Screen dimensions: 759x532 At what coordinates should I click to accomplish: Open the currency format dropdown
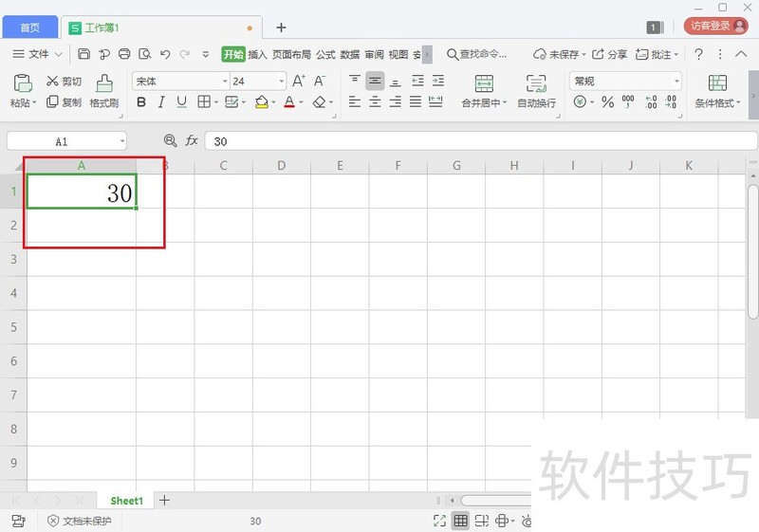[x=592, y=102]
